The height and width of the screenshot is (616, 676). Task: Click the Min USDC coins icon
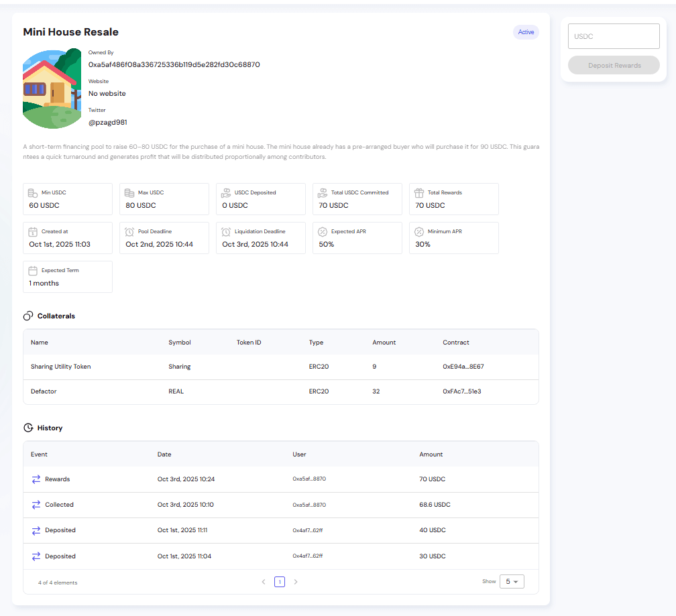click(33, 193)
